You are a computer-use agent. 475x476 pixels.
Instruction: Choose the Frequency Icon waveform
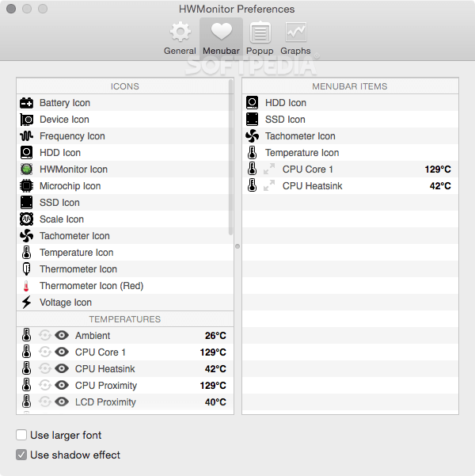pyautogui.click(x=26, y=136)
